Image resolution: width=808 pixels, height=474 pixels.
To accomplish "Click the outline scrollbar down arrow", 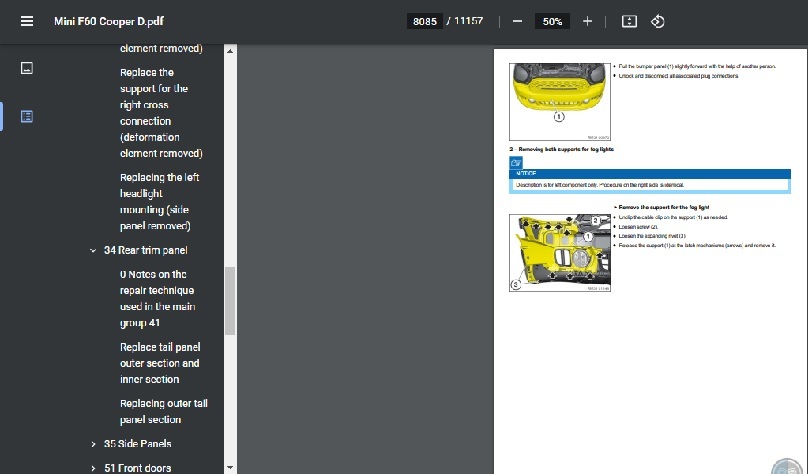I will point(230,468).
